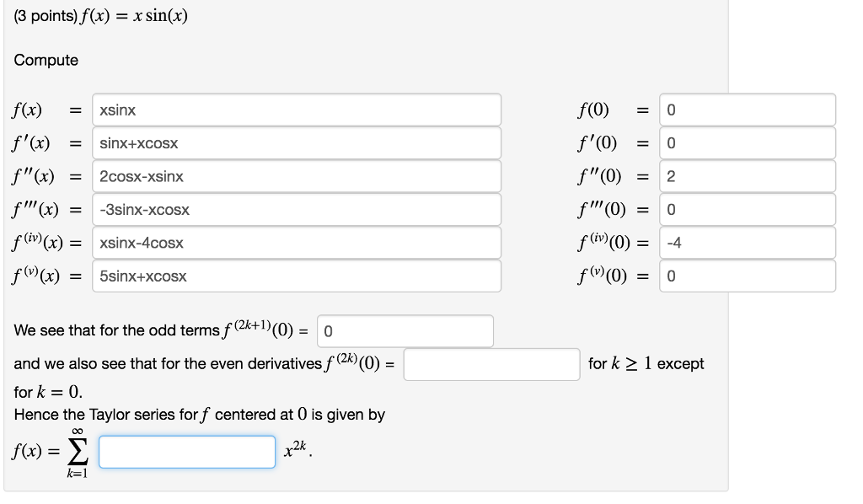
Task: Click the sentence about Taylor series centered at 0
Action: pos(200,415)
